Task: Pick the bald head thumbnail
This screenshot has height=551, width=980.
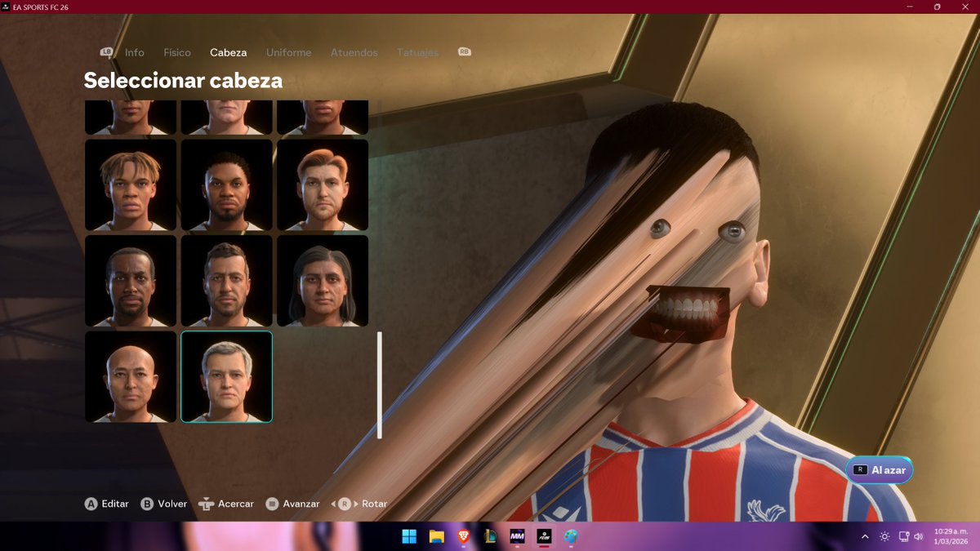Action: pyautogui.click(x=131, y=376)
